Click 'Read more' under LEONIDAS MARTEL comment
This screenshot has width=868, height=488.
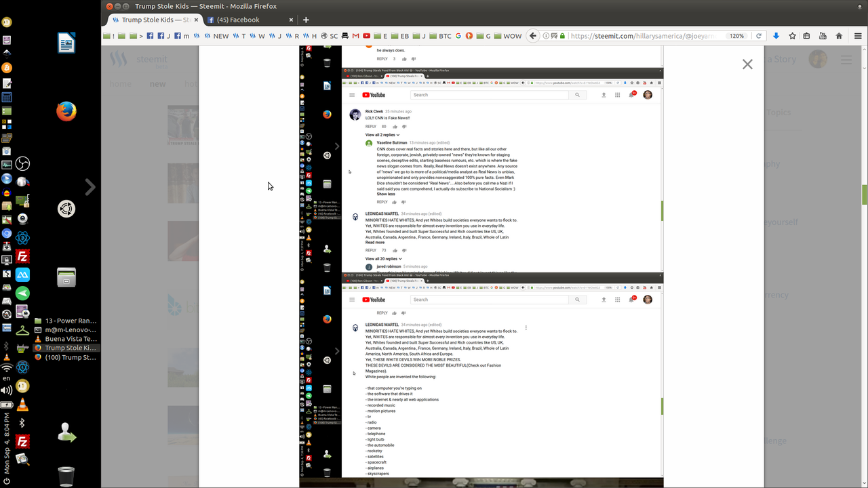click(x=374, y=242)
